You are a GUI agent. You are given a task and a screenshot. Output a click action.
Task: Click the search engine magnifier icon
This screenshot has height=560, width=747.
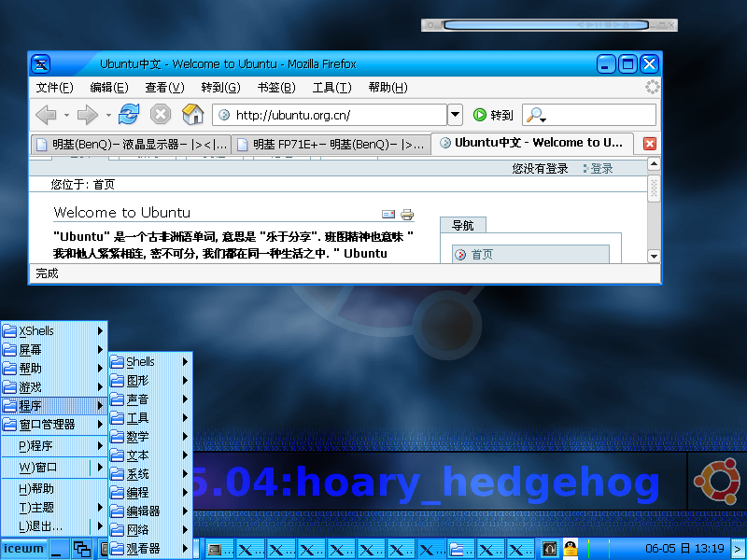[536, 115]
